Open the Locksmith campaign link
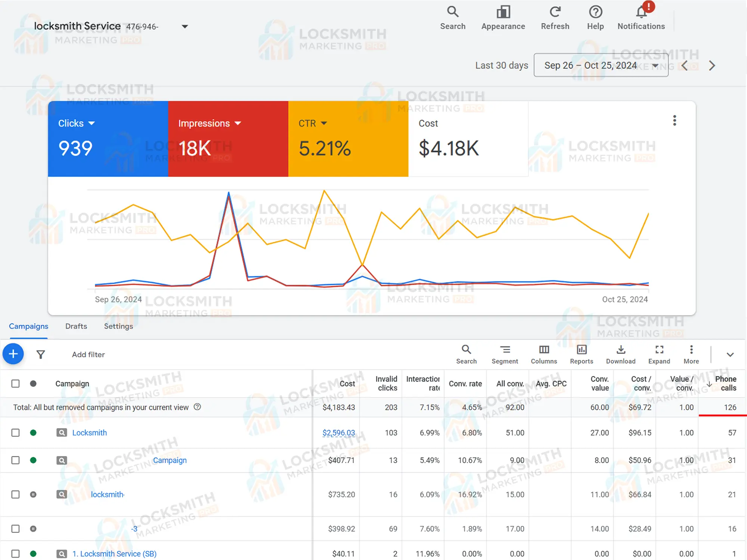Screen dimensions: 747x560 89,433
